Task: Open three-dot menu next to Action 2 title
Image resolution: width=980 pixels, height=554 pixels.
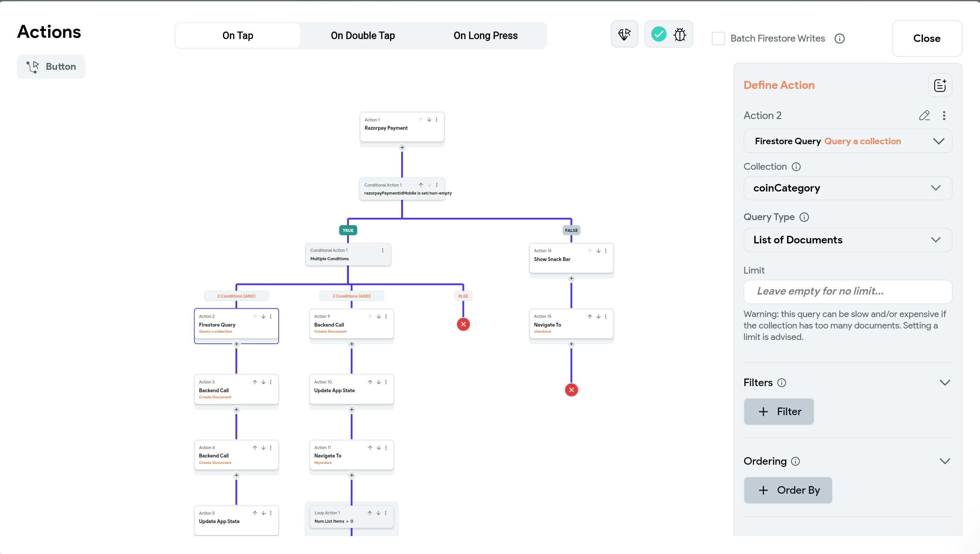Action: 944,116
